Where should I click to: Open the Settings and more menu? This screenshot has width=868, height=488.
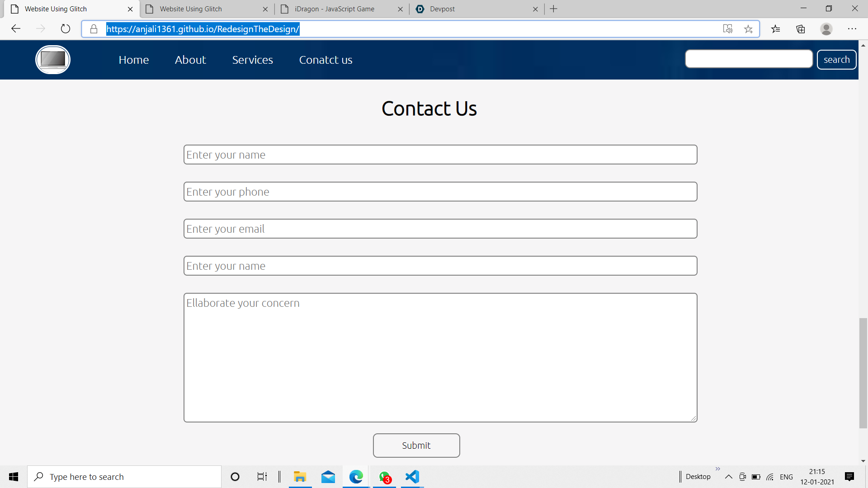click(852, 29)
